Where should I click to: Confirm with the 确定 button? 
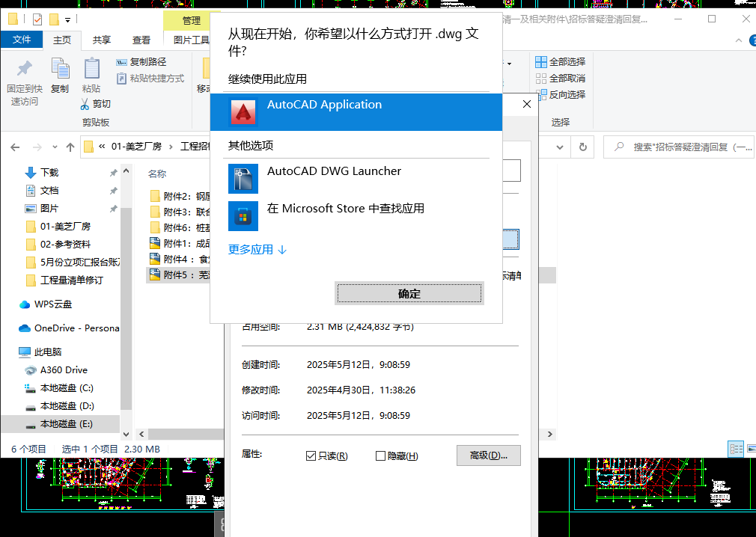[x=409, y=293]
